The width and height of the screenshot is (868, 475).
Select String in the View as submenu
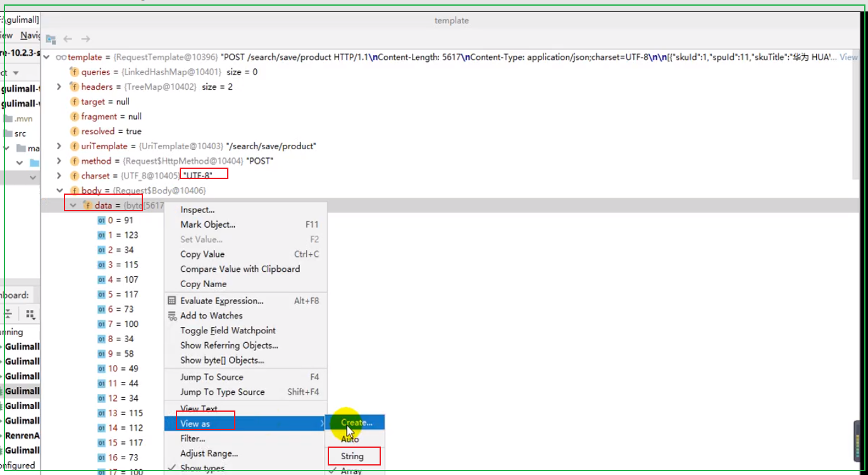coord(355,456)
